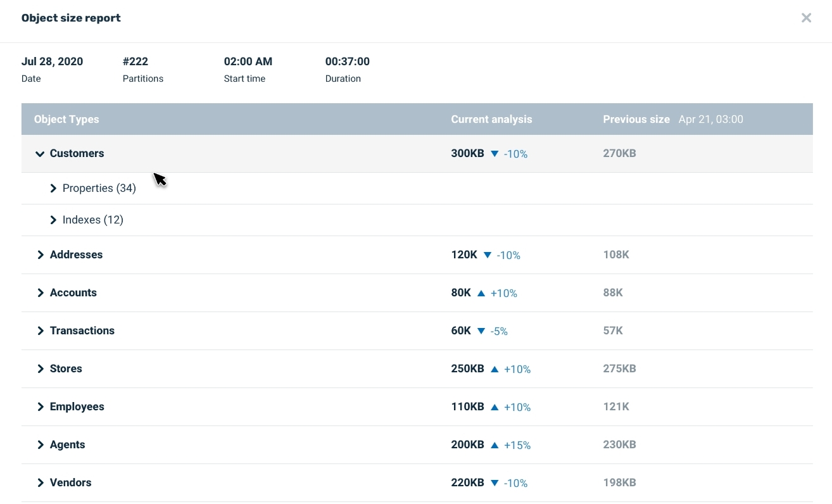Screen dimensions: 832x504
Task: Expand the Accounts row chevron
Action: (x=41, y=293)
